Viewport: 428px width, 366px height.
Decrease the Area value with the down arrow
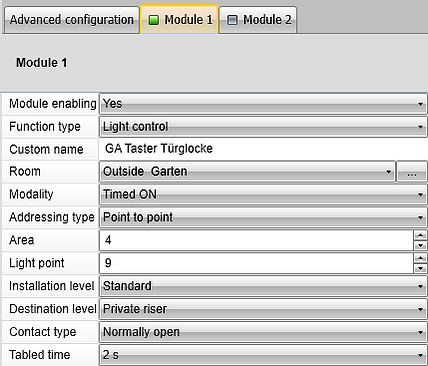420,246
